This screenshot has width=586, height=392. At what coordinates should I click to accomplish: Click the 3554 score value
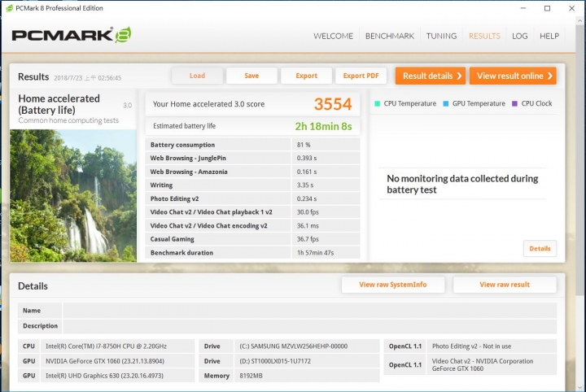click(333, 104)
